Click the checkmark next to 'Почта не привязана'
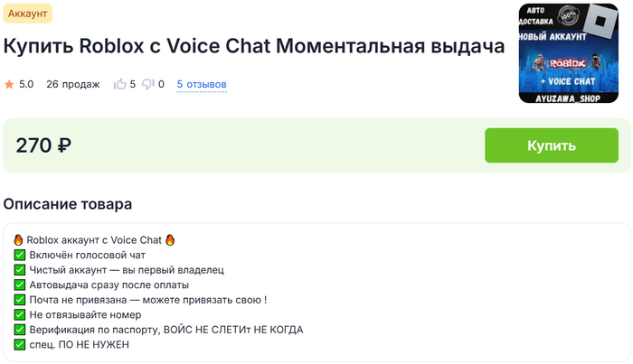Screen dimensions: 633x364 point(20,300)
